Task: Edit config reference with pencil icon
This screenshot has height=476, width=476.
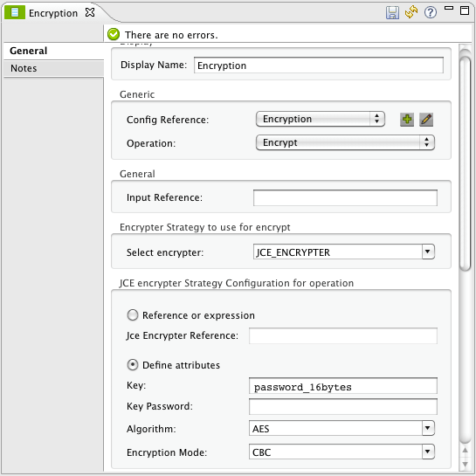Action: pos(426,120)
